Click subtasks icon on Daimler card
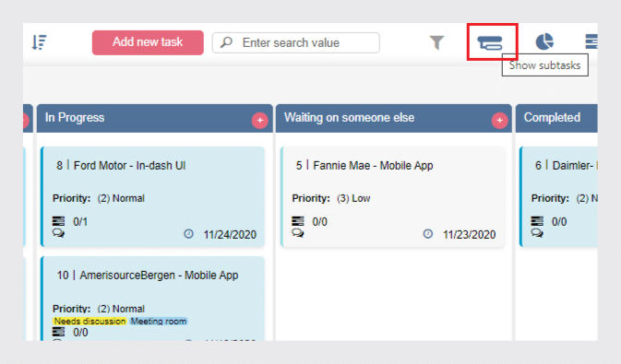This screenshot has height=364, width=621. tap(537, 221)
